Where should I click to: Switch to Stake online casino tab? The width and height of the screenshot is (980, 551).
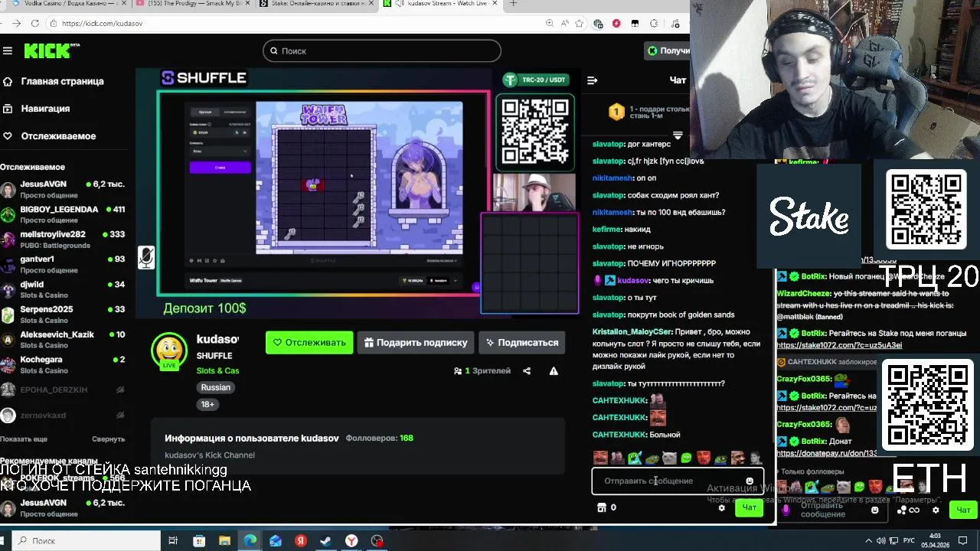(315, 4)
